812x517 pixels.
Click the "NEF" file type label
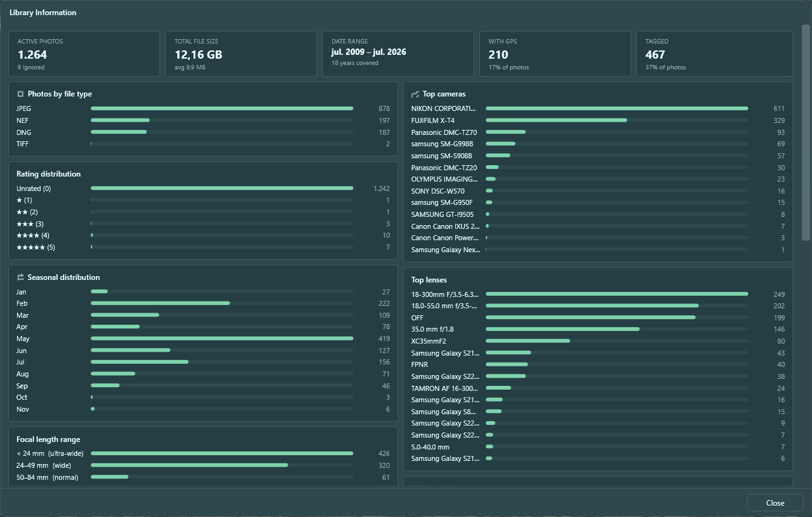coord(23,120)
